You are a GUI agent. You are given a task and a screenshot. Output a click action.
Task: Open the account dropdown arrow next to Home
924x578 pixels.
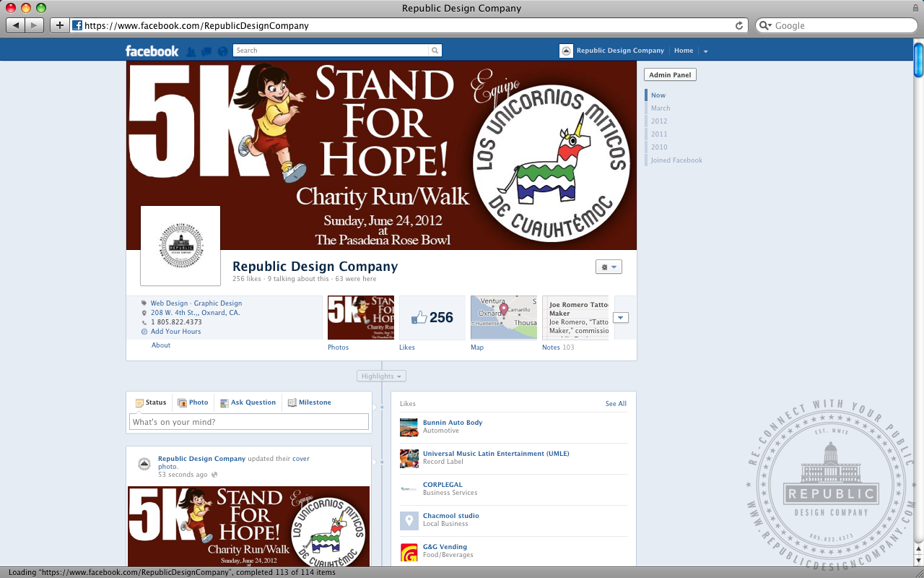pos(705,51)
